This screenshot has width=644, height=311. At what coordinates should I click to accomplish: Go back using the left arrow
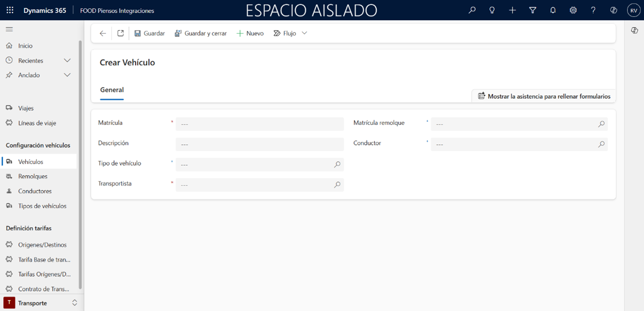(103, 33)
